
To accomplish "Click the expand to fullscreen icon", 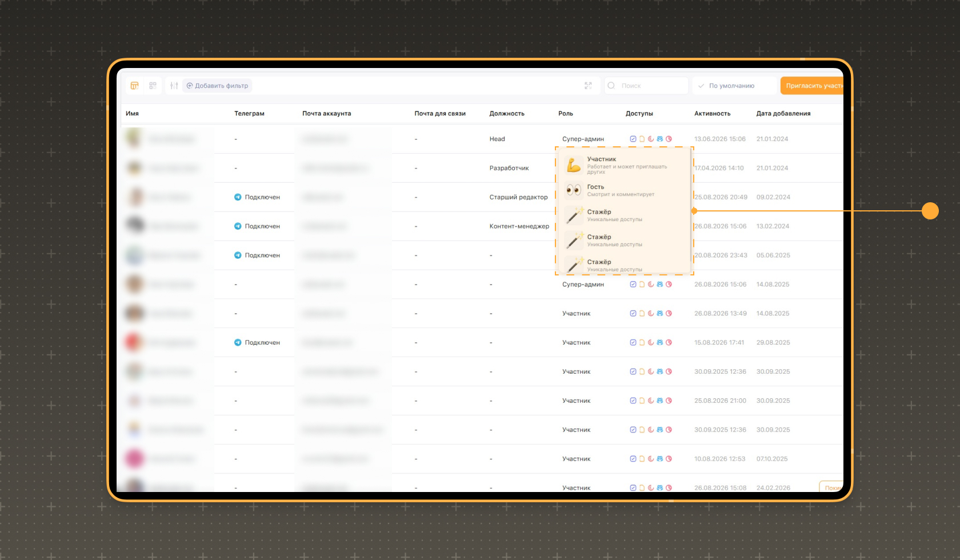I will [x=588, y=86].
